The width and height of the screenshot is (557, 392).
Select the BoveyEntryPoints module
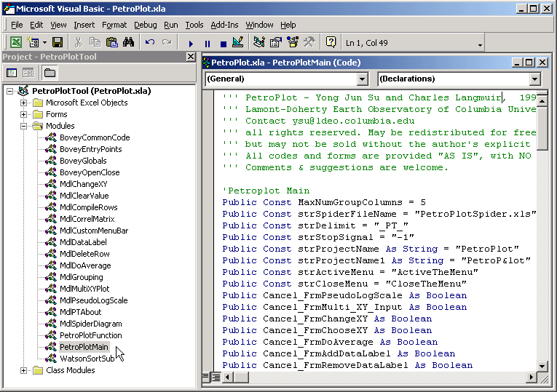point(90,149)
